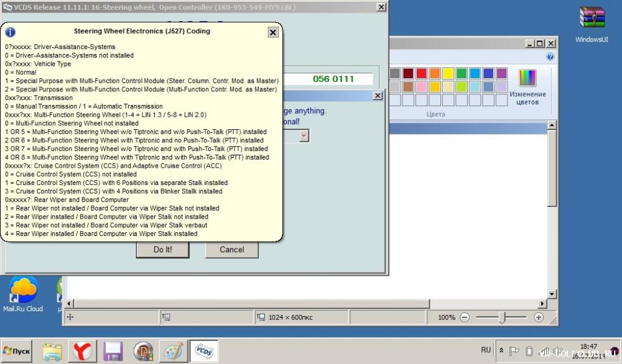Select the yellow color swatch
The width and height of the screenshot is (622, 364).
click(448, 73)
